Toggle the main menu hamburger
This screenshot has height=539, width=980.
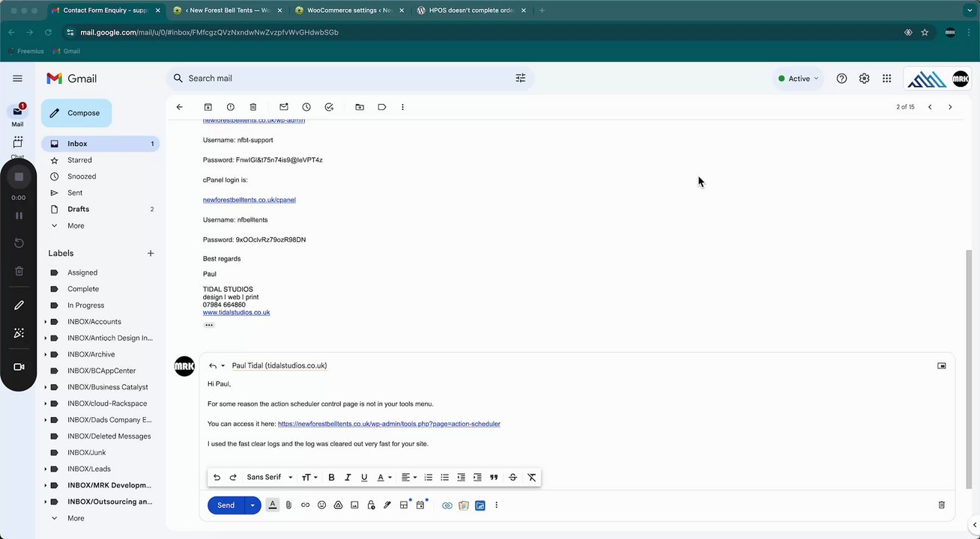click(x=17, y=79)
